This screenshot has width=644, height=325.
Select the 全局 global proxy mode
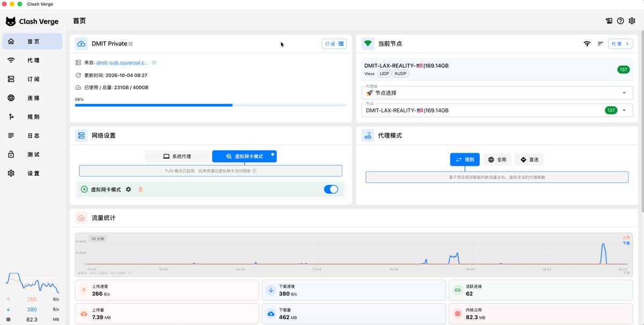click(x=497, y=160)
